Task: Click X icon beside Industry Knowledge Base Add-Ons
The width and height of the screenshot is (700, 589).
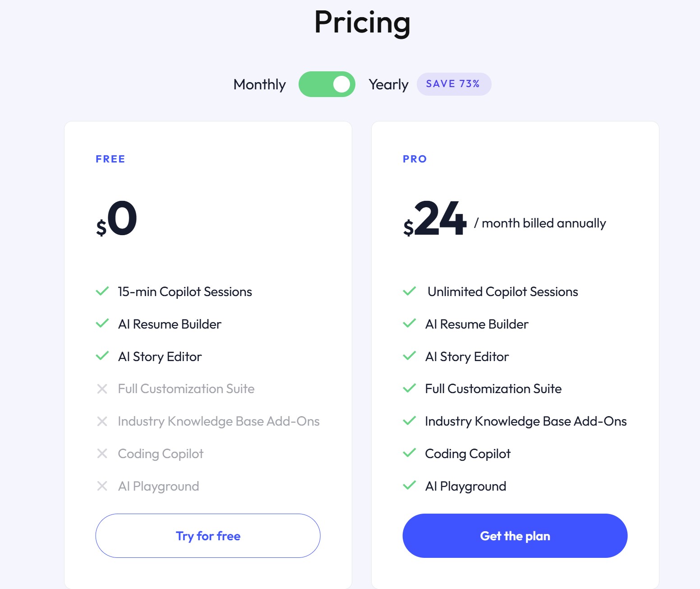Action: pos(102,421)
